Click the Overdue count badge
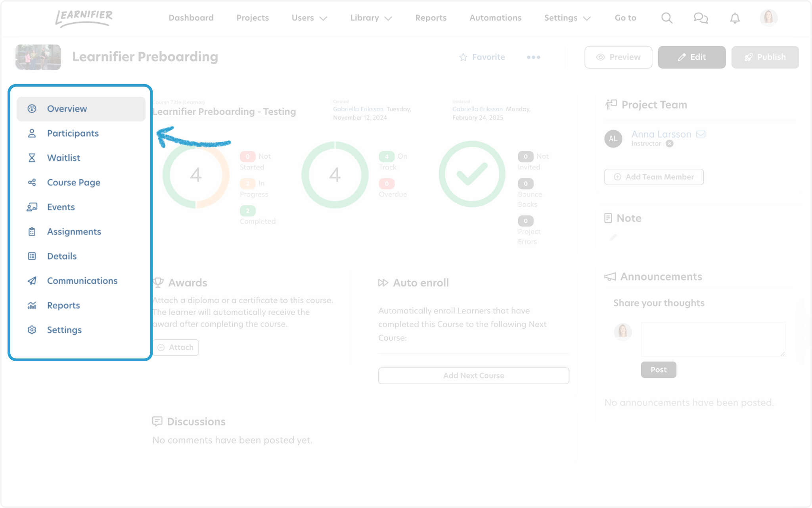Screen dimensions: 812x508 coord(387,184)
